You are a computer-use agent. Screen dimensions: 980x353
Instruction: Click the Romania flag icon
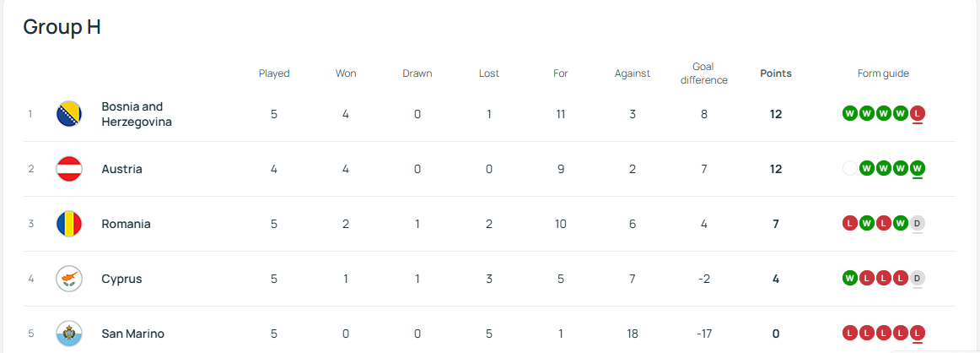[69, 224]
